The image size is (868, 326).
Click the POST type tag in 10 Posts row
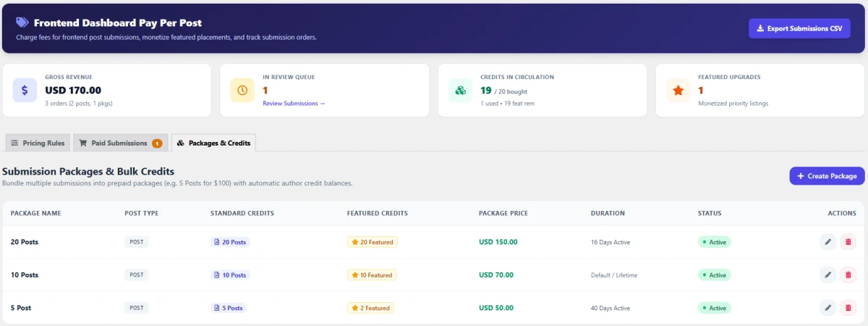coord(137,275)
